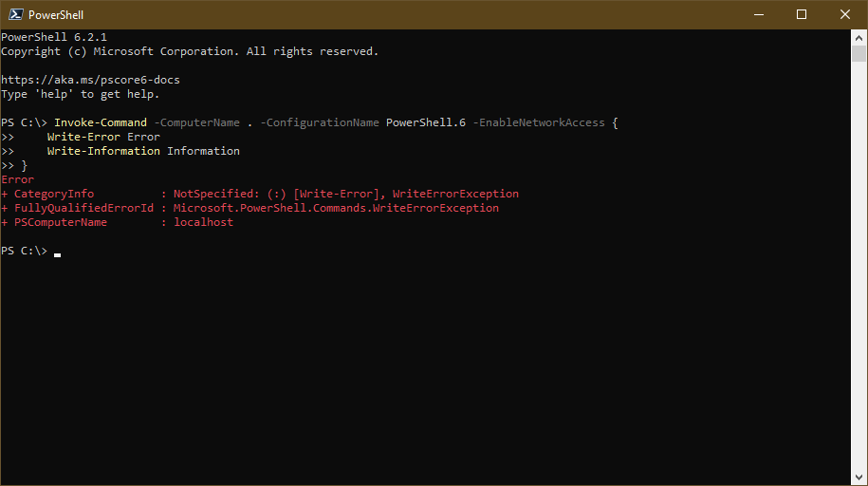
Task: Click the PSComputerName label
Action: pyautogui.click(x=61, y=222)
